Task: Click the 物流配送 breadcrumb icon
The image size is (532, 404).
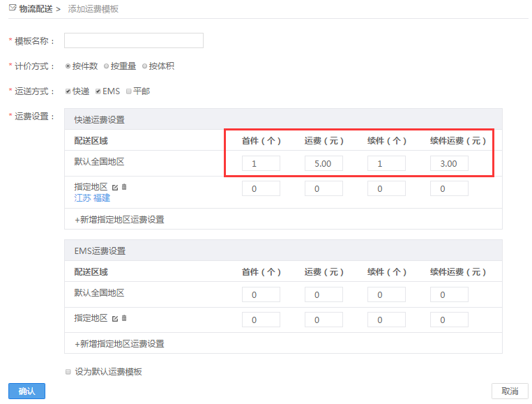Action: coord(12,8)
